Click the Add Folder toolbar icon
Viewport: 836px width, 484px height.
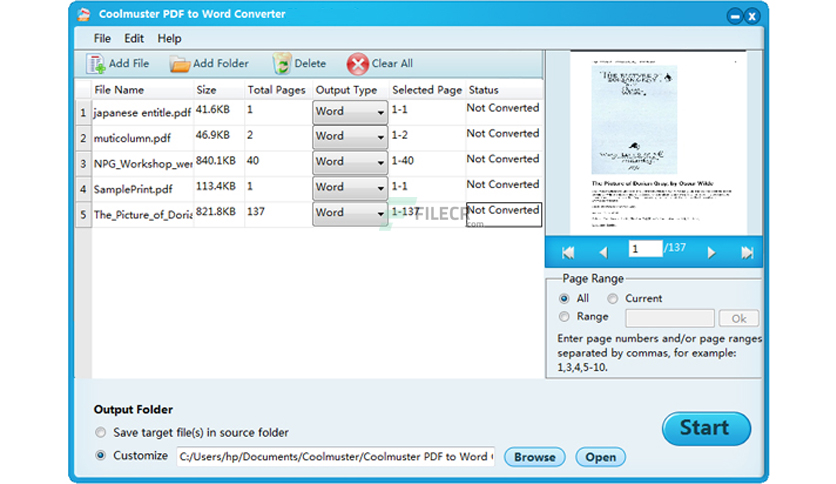[x=180, y=64]
